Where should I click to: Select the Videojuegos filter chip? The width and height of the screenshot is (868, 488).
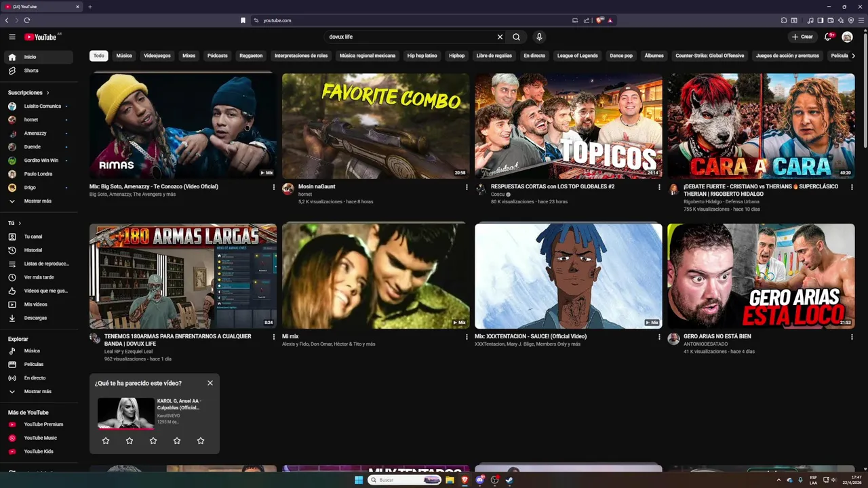157,56
